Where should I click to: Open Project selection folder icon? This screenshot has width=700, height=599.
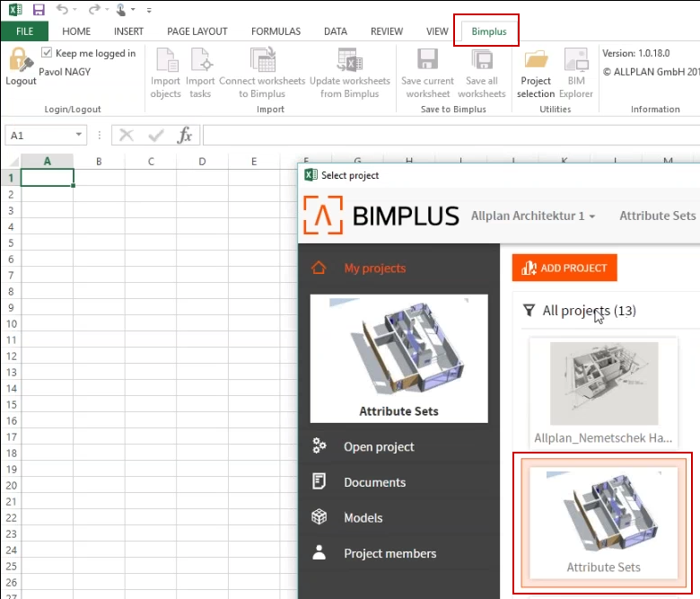(536, 60)
